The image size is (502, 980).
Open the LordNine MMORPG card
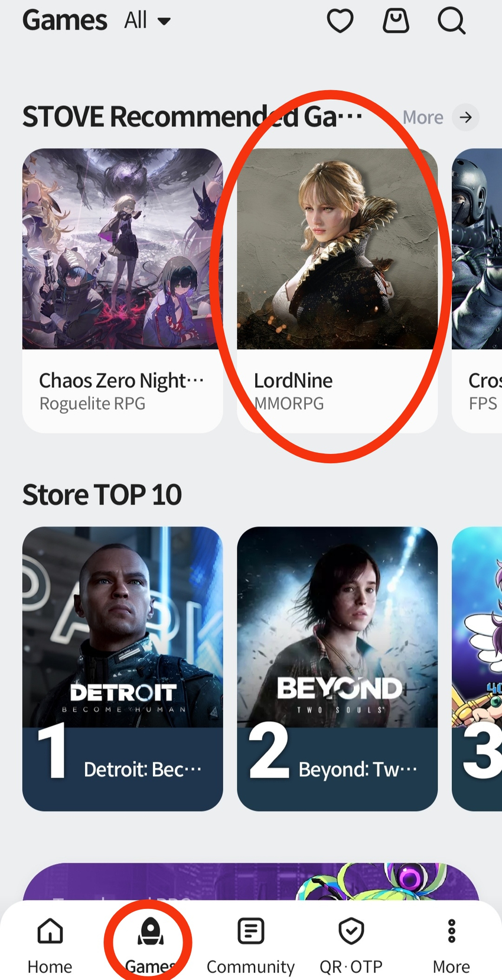coord(337,290)
